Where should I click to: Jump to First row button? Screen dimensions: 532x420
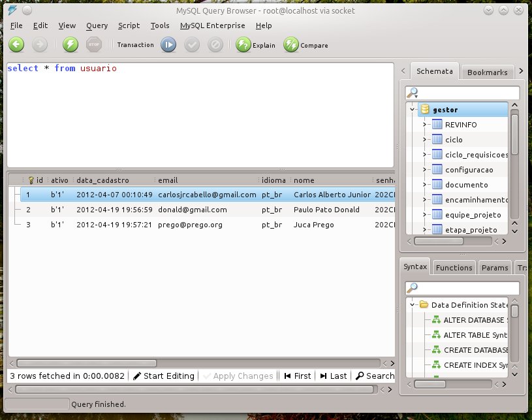pyautogui.click(x=297, y=376)
